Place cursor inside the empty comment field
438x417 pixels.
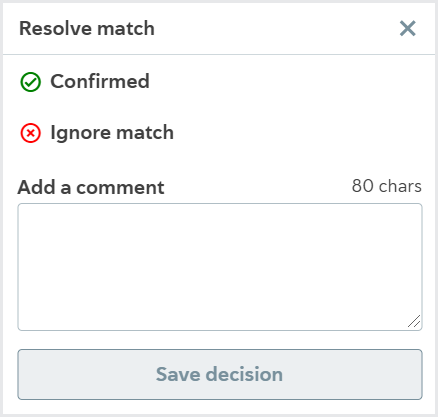[220, 267]
